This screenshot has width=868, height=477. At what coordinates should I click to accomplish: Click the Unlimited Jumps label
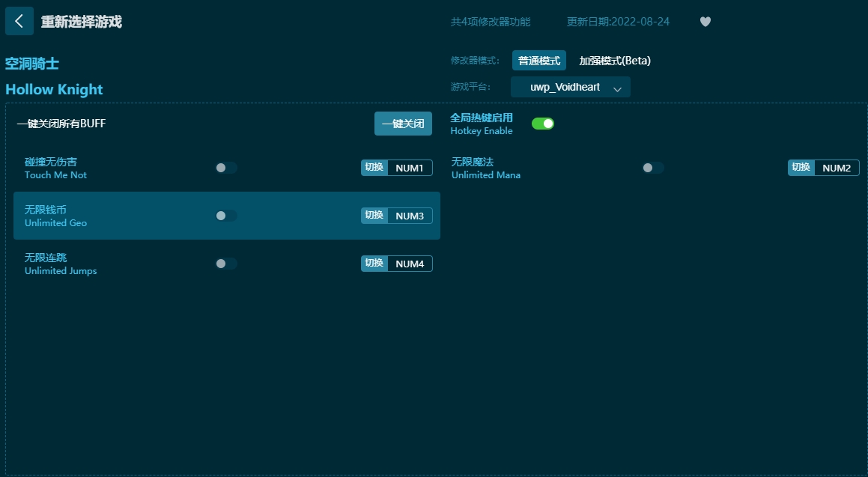[61, 271]
